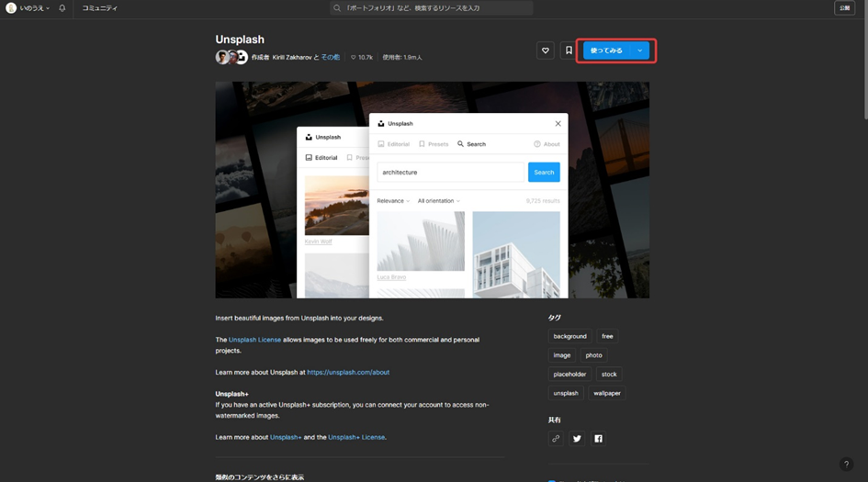Open https://unsplash.com/about link

point(348,373)
